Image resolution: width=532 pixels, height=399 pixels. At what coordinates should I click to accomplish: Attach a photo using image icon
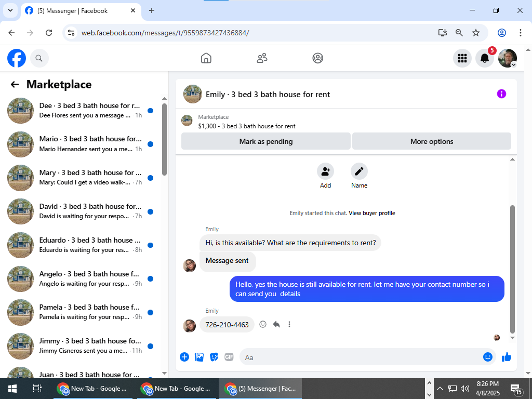pos(199,357)
